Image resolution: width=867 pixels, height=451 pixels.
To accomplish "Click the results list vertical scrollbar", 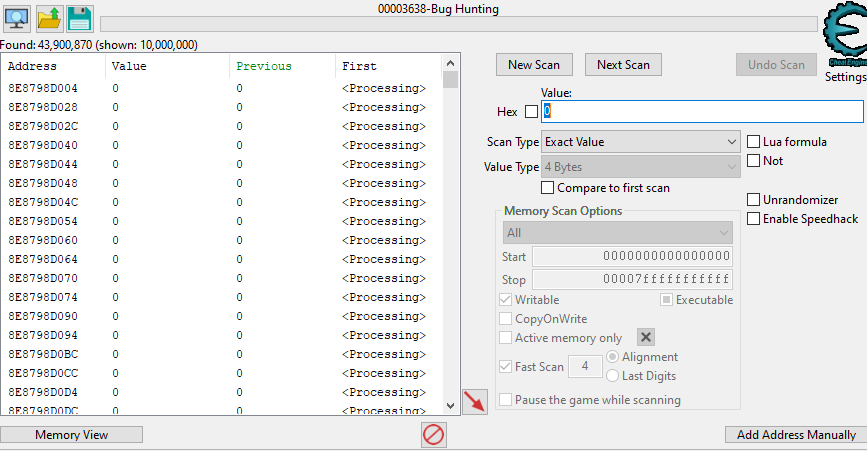I will pyautogui.click(x=450, y=240).
